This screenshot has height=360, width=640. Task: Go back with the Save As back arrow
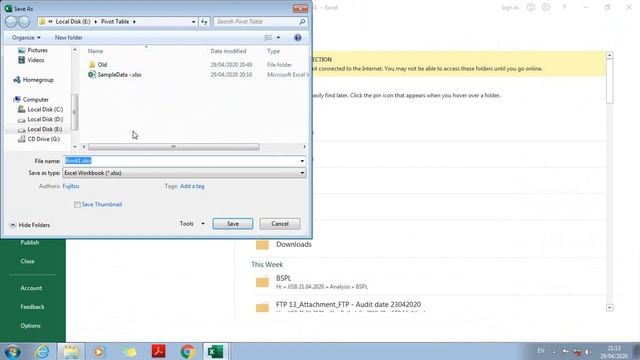(x=11, y=22)
